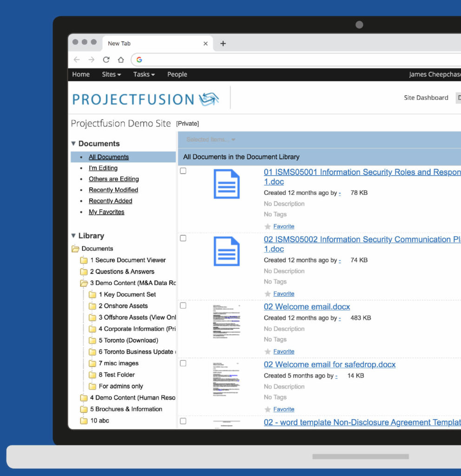Select the All Documents filter
461x476 pixels.
click(x=109, y=157)
